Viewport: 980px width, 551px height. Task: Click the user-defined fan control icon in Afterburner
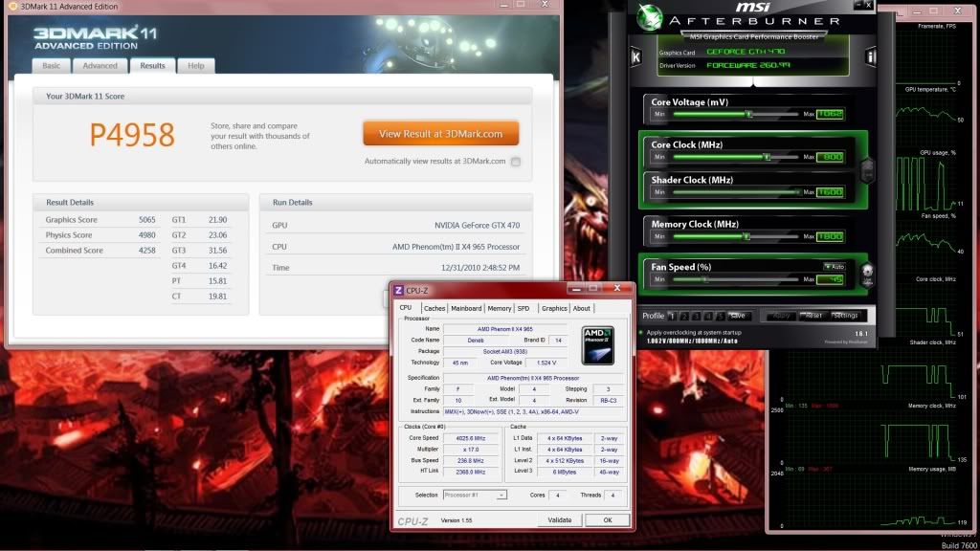867,274
